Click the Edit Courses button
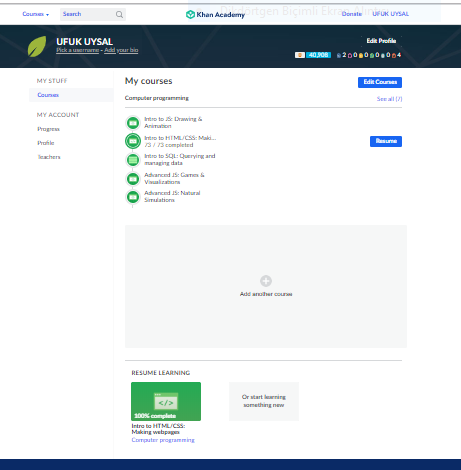 pyautogui.click(x=380, y=82)
